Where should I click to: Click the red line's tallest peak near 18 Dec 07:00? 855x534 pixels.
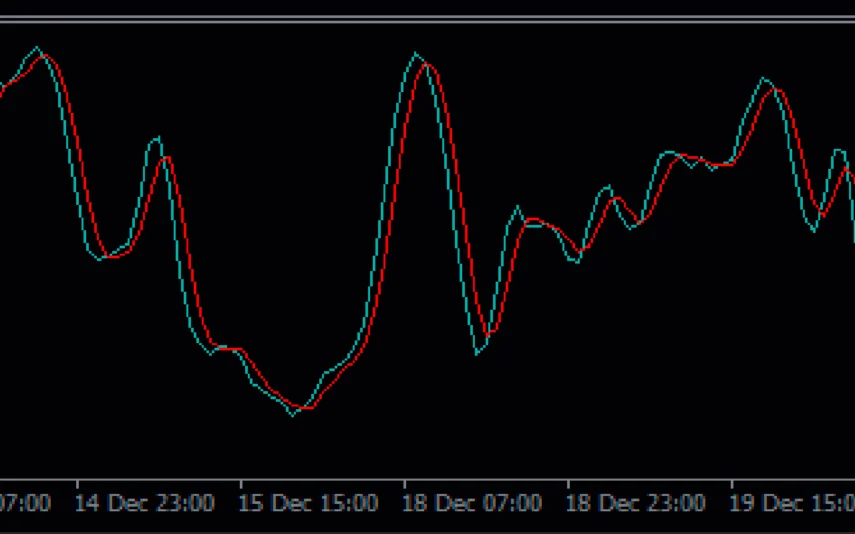[x=428, y=65]
